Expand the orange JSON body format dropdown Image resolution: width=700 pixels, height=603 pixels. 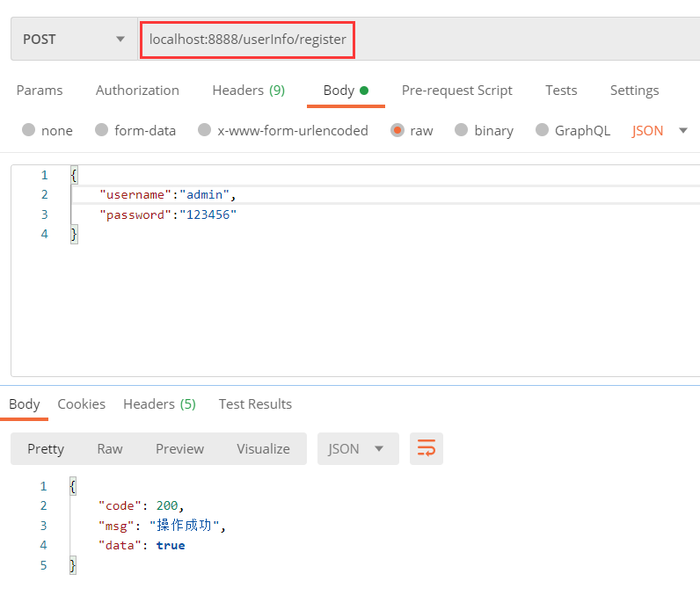pyautogui.click(x=660, y=130)
